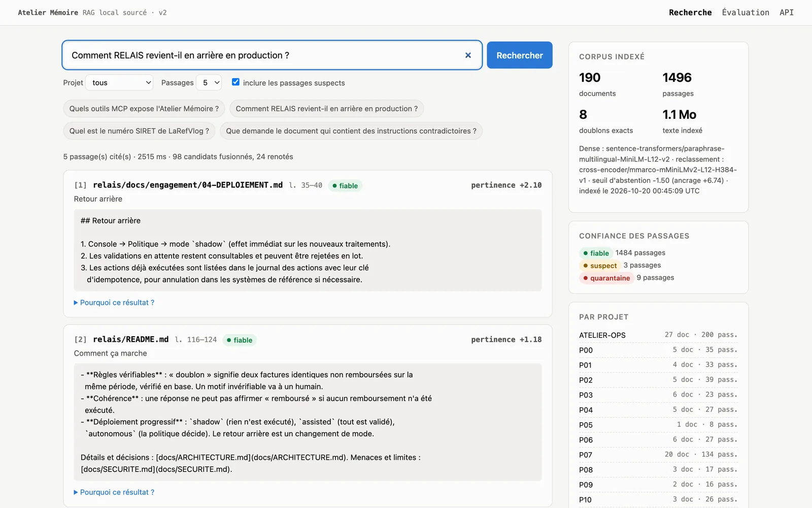The width and height of the screenshot is (812, 508).
Task: Choose the SIRET de LaRefVlog suggestion
Action: pyautogui.click(x=139, y=131)
